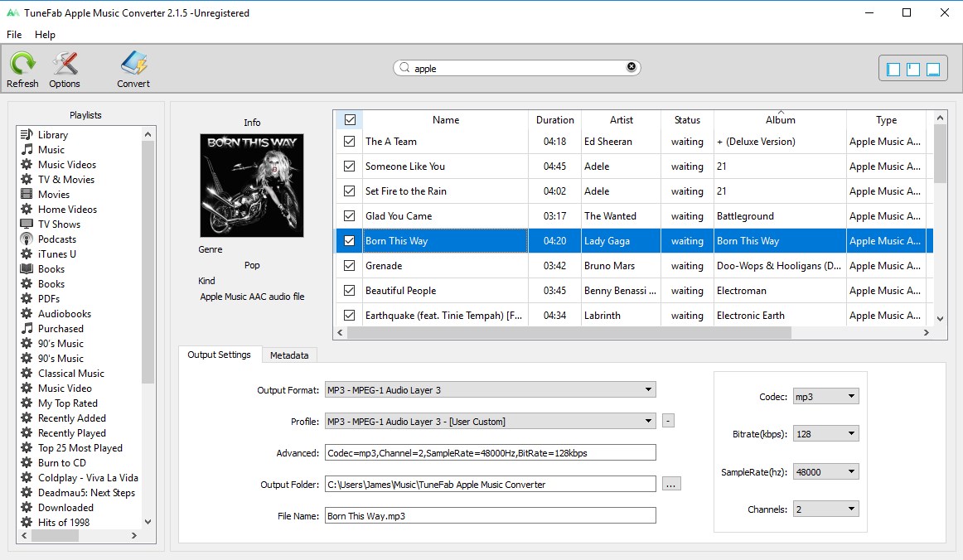The height and width of the screenshot is (560, 963).
Task: Open the Output Format dropdown
Action: coord(490,390)
